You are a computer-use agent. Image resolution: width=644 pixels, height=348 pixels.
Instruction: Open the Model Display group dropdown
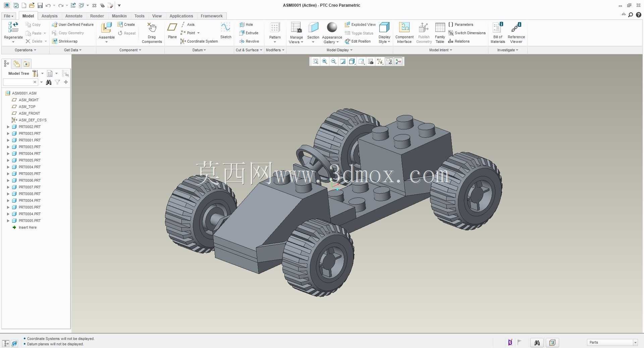(339, 50)
